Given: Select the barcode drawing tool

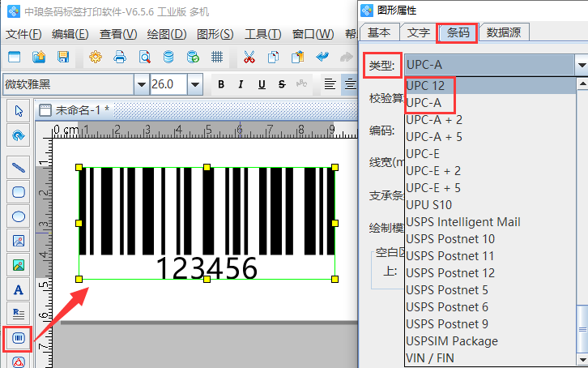Looking at the screenshot, I should pyautogui.click(x=19, y=338).
